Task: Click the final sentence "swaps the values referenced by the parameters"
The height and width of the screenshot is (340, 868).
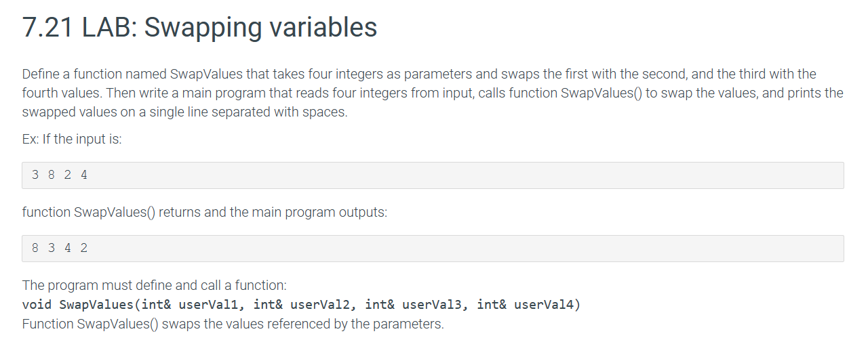Action: click(302, 324)
